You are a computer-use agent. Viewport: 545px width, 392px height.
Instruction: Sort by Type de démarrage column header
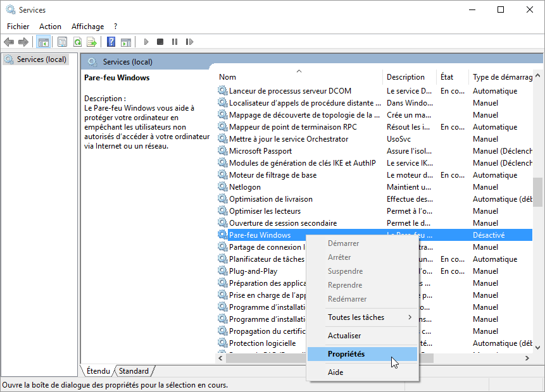click(501, 77)
